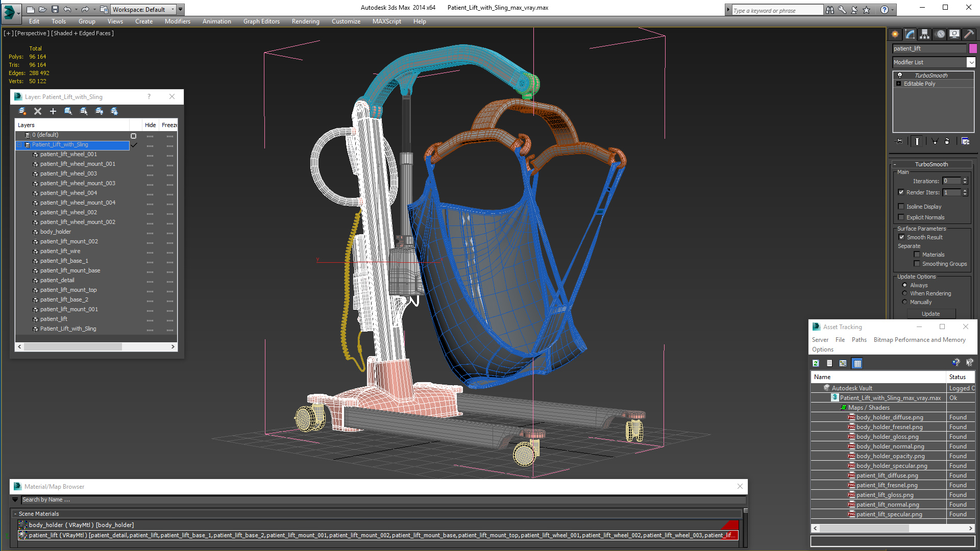
Task: Open the Rendering menu
Action: click(305, 21)
